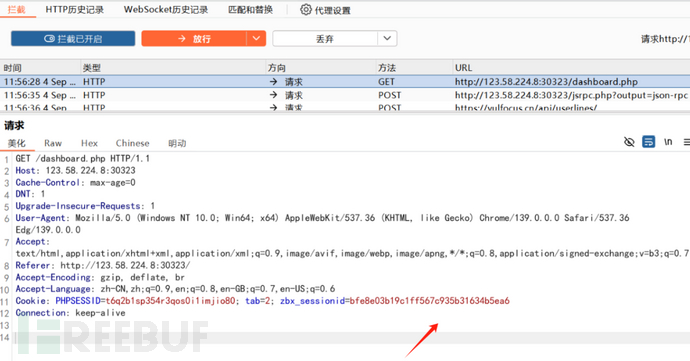
Task: Switch to the 明动 view tab
Action: [177, 143]
